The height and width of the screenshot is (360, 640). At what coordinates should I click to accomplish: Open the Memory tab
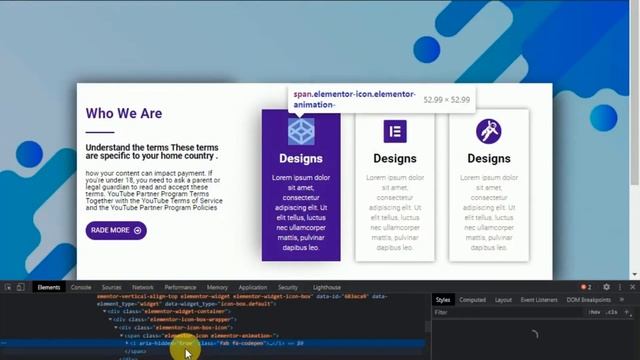tap(217, 287)
